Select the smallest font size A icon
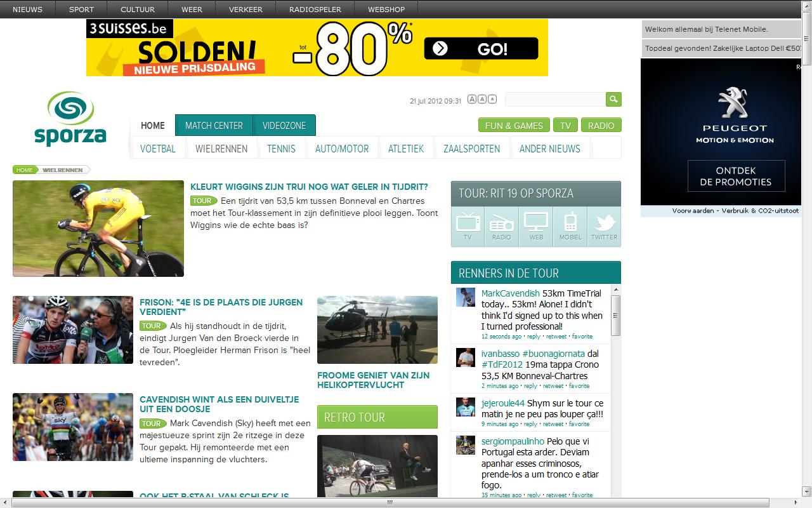 pos(492,99)
